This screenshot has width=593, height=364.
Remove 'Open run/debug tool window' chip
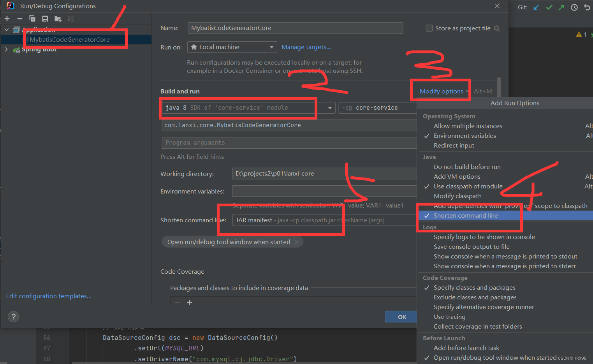click(x=297, y=242)
